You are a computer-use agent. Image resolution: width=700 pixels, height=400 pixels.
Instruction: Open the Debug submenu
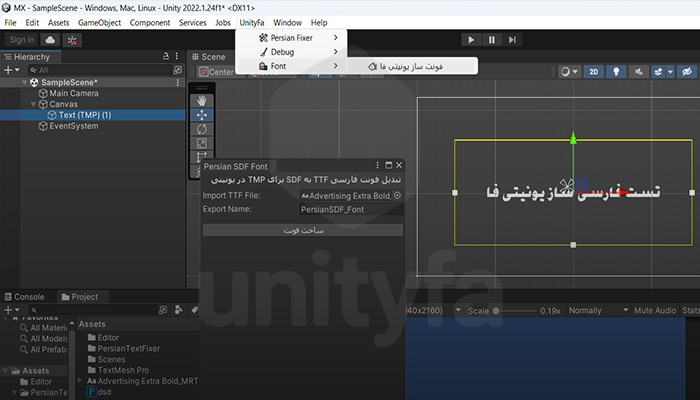click(292, 52)
